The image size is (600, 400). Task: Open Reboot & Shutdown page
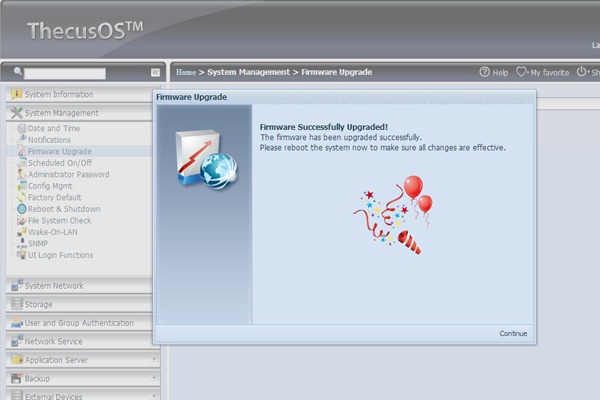click(64, 209)
